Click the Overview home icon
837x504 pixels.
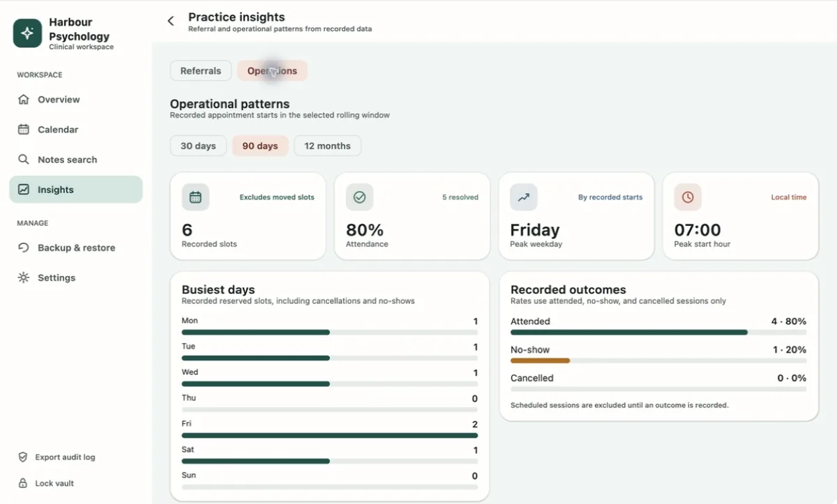(x=24, y=100)
